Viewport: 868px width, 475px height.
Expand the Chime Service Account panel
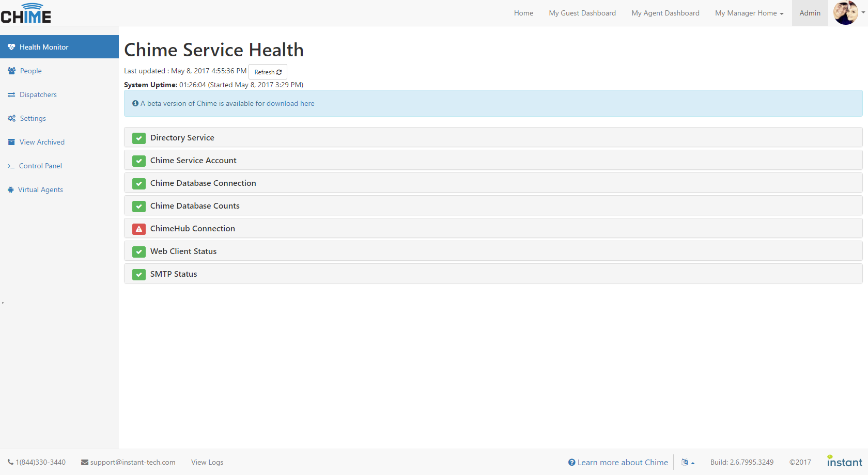(493, 160)
